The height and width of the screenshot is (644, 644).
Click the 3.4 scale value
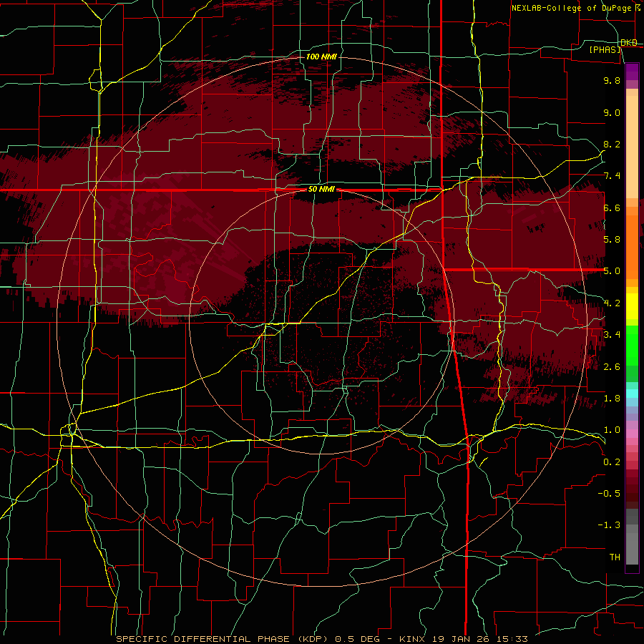click(612, 335)
